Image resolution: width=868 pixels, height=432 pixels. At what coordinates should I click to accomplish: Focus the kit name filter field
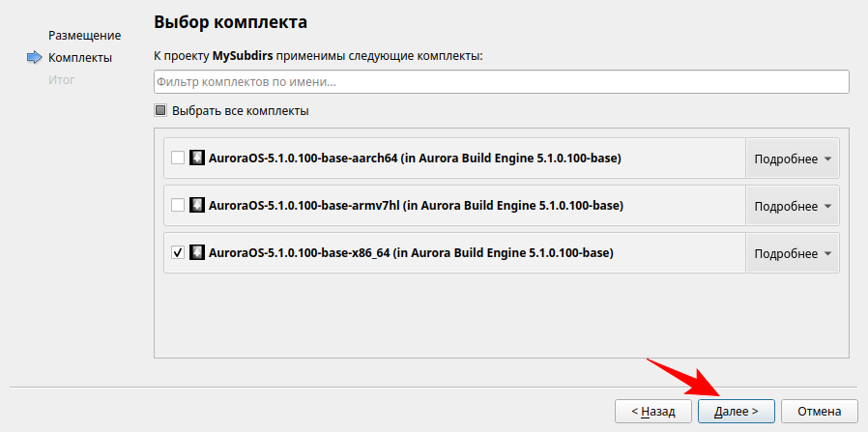(501, 82)
